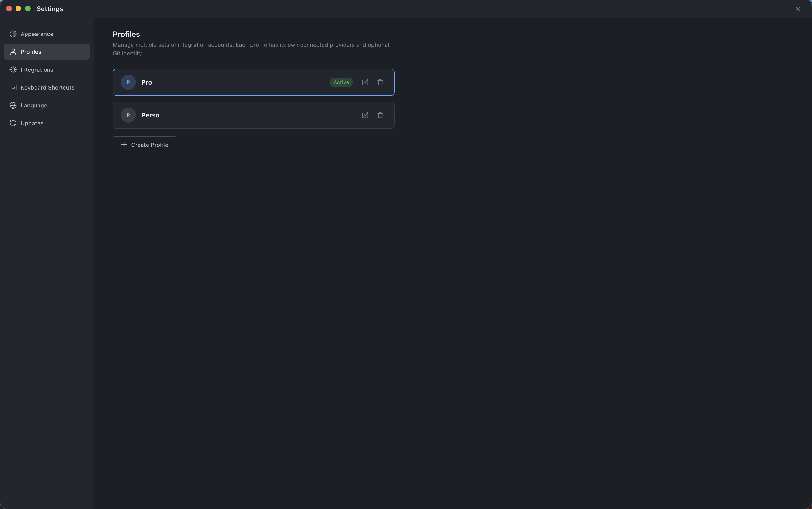Click the Active badge on the Pro profile
This screenshot has height=509, width=812.
[341, 82]
